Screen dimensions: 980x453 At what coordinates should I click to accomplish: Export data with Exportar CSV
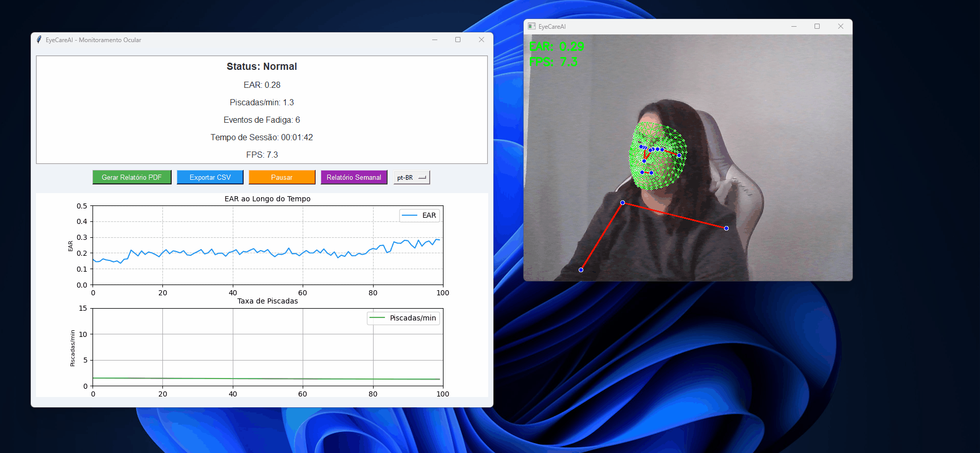[x=210, y=177]
